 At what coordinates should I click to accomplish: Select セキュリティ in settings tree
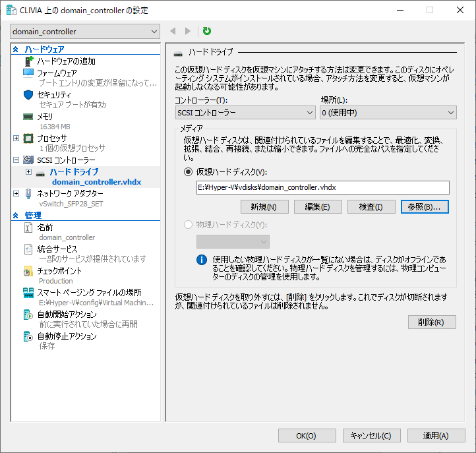click(54, 95)
